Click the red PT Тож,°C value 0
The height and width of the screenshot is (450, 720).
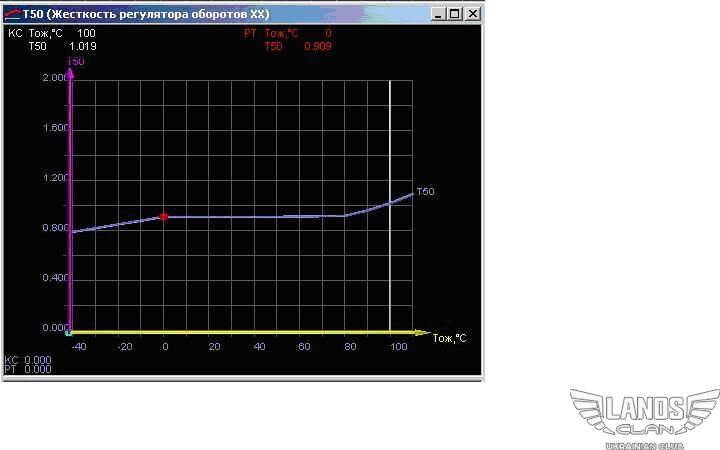coord(328,33)
